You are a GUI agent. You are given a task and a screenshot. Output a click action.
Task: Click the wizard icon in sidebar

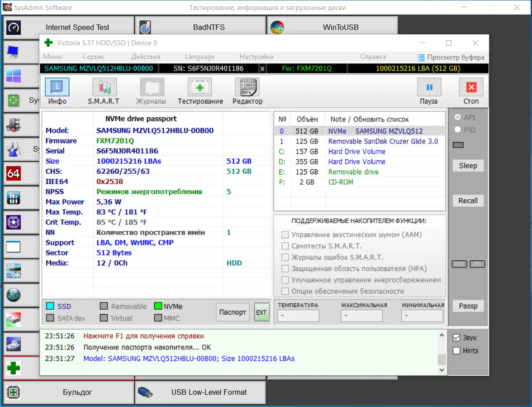click(x=14, y=149)
